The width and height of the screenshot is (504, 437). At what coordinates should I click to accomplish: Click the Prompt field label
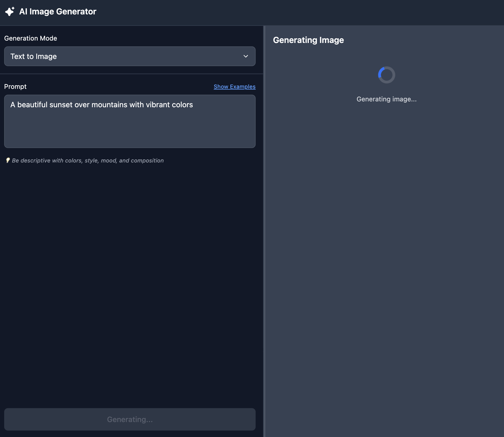pos(15,87)
